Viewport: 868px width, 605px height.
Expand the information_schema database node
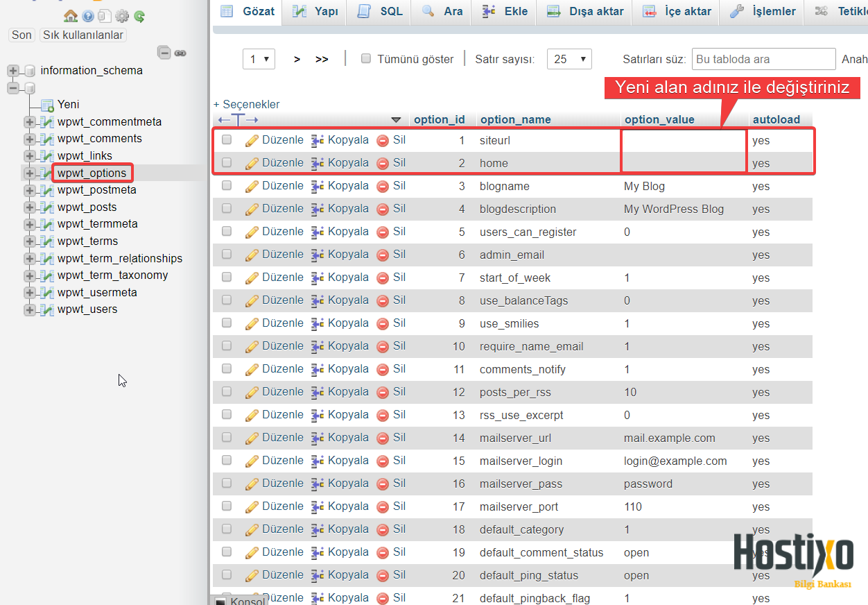pos(12,71)
